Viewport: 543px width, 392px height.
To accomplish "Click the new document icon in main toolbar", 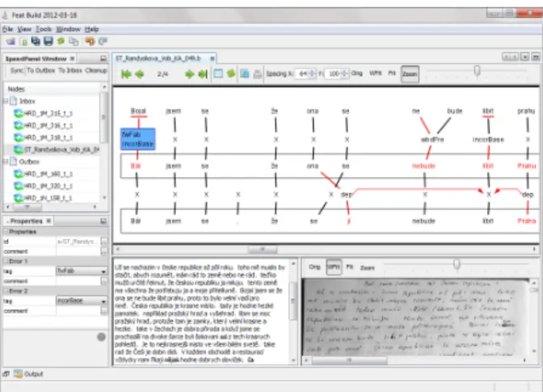I will (23, 41).
